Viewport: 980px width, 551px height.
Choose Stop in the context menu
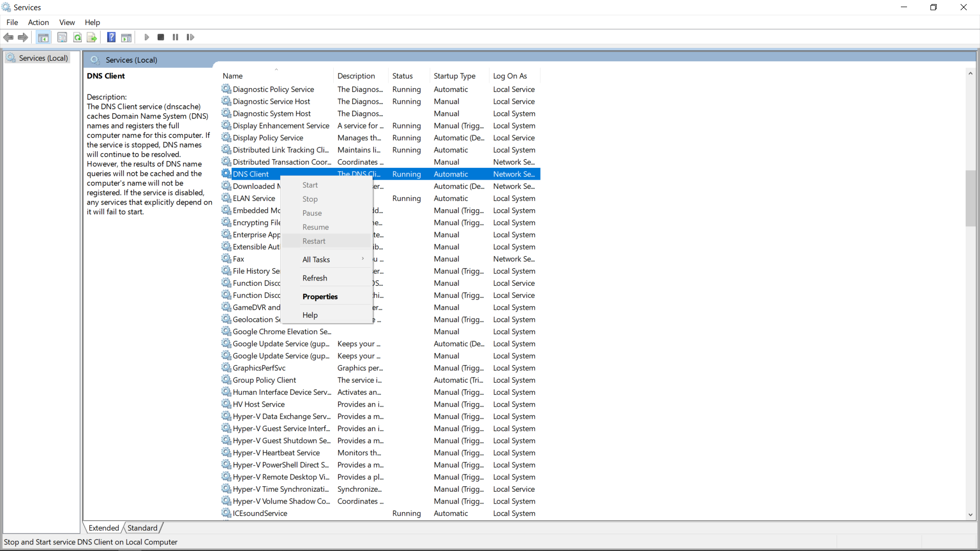point(327,199)
